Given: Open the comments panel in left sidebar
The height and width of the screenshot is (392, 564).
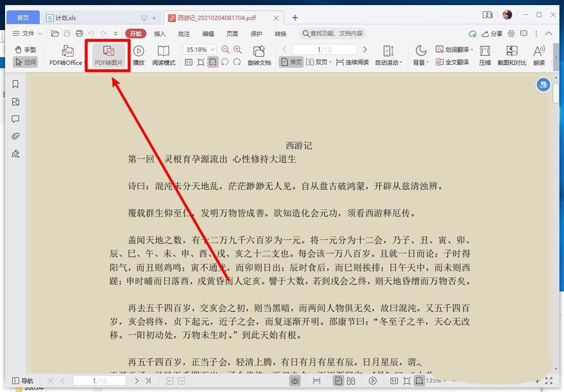Looking at the screenshot, I should point(15,119).
